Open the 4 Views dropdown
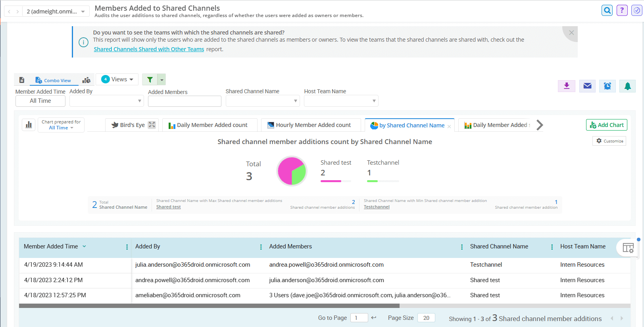This screenshot has width=644, height=327. (117, 79)
